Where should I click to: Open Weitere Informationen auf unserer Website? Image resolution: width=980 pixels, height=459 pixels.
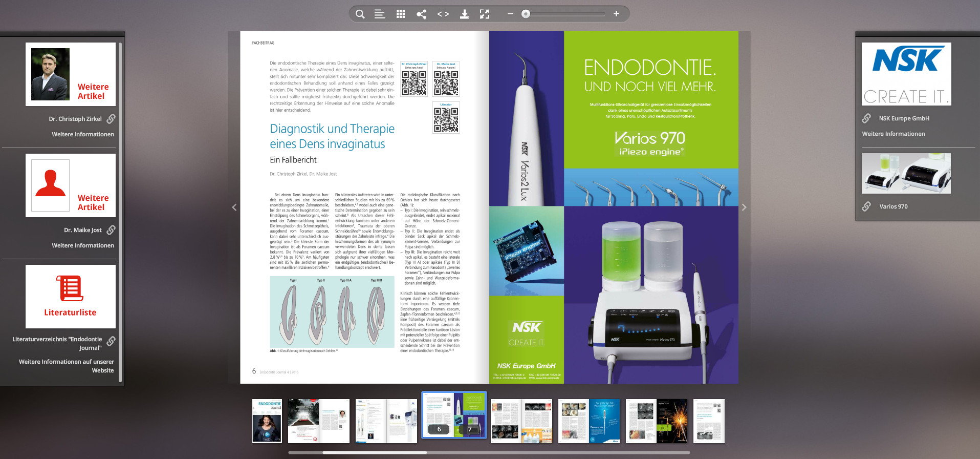67,366
